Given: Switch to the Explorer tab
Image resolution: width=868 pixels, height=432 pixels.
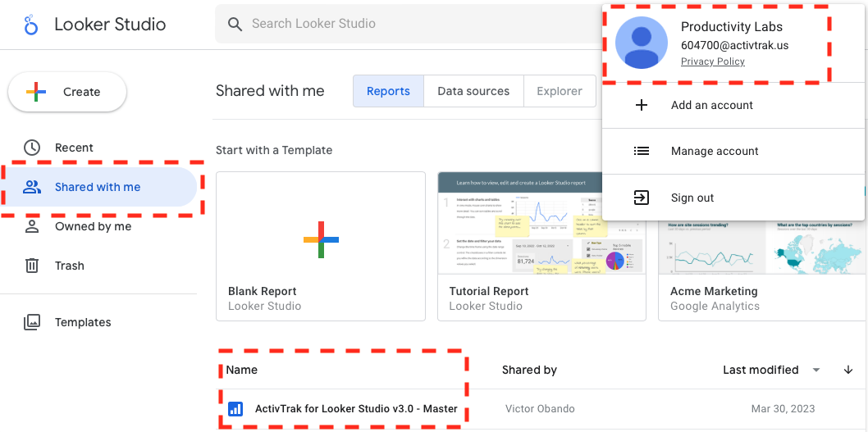Looking at the screenshot, I should click(x=559, y=91).
